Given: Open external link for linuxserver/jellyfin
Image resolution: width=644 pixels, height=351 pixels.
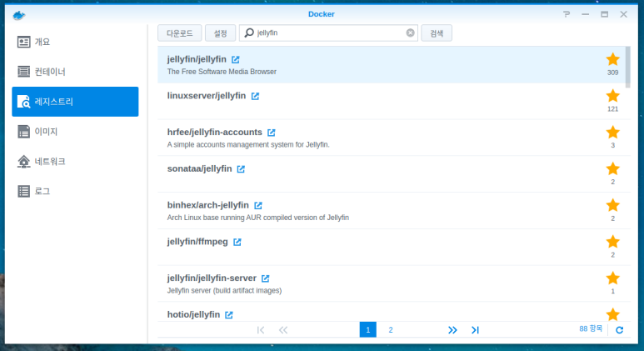Looking at the screenshot, I should [255, 96].
